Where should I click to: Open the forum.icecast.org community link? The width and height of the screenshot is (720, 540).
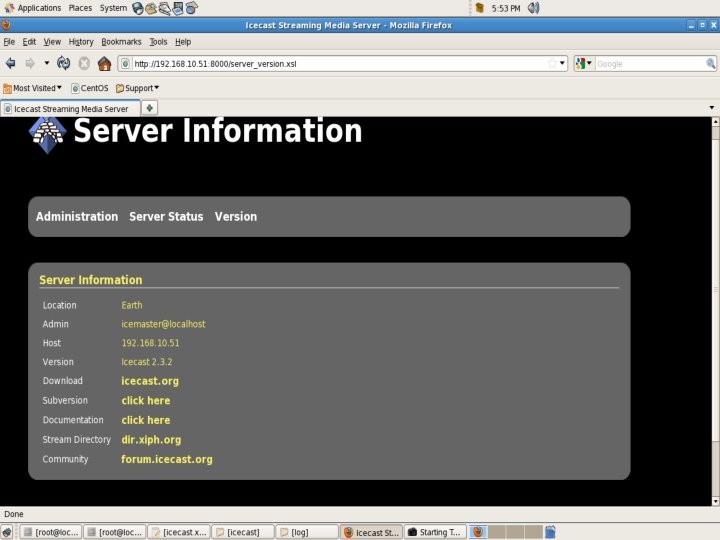coord(167,460)
